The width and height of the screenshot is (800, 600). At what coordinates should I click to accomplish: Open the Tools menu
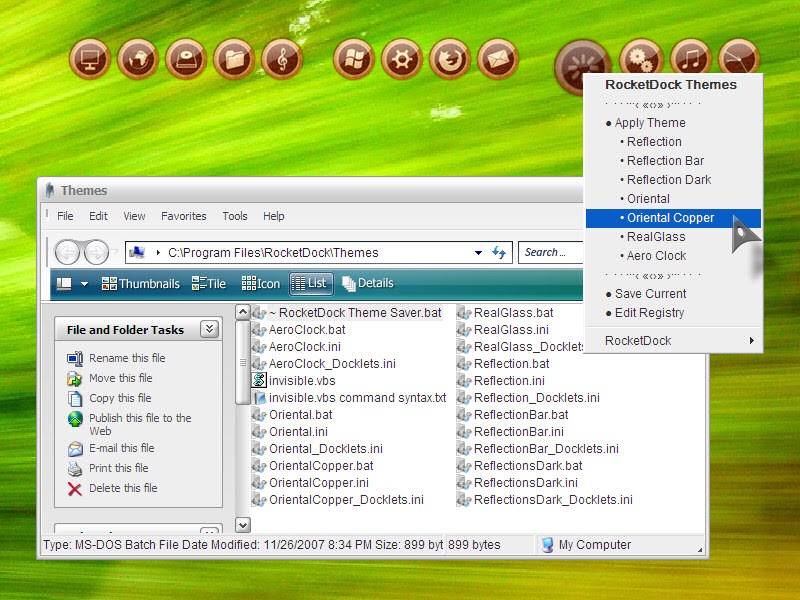coord(235,216)
